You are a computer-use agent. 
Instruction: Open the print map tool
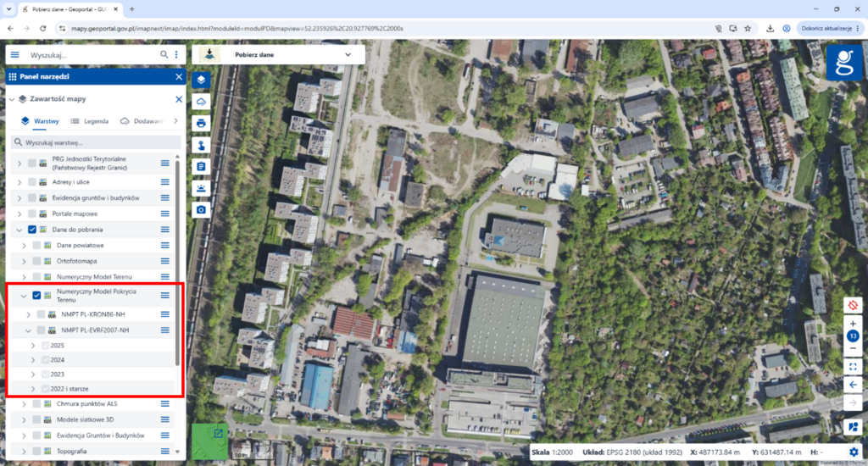click(x=201, y=123)
